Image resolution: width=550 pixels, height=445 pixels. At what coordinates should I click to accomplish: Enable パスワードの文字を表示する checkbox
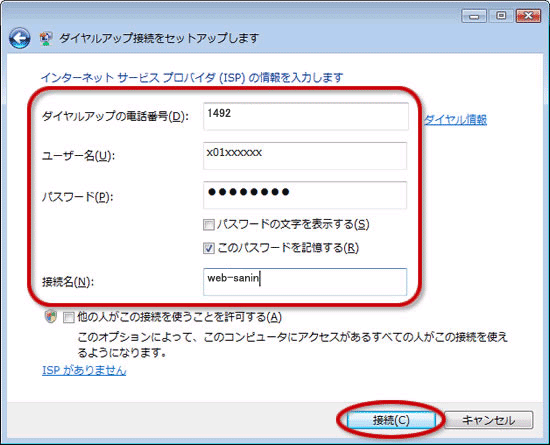pos(209,224)
